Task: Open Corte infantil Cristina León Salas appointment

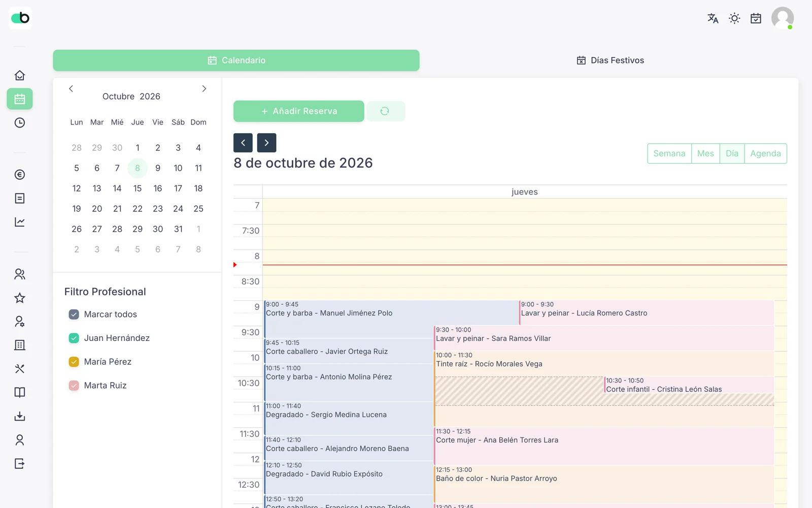Action: click(x=689, y=385)
